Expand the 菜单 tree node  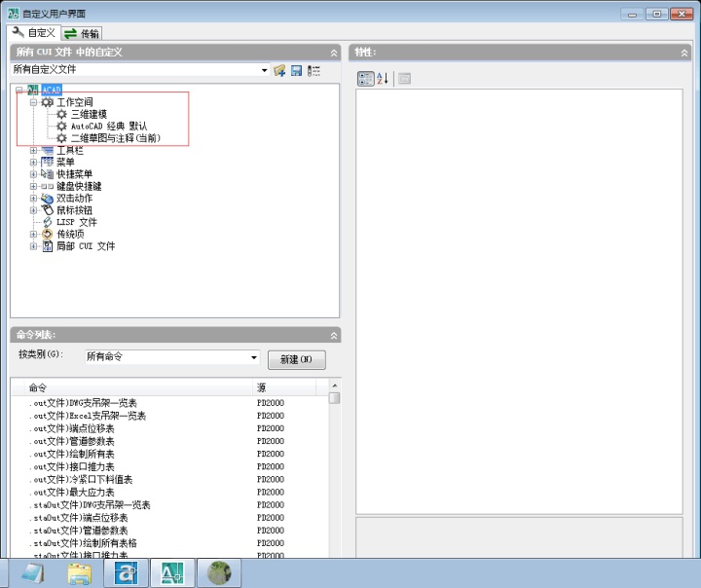coord(33,162)
